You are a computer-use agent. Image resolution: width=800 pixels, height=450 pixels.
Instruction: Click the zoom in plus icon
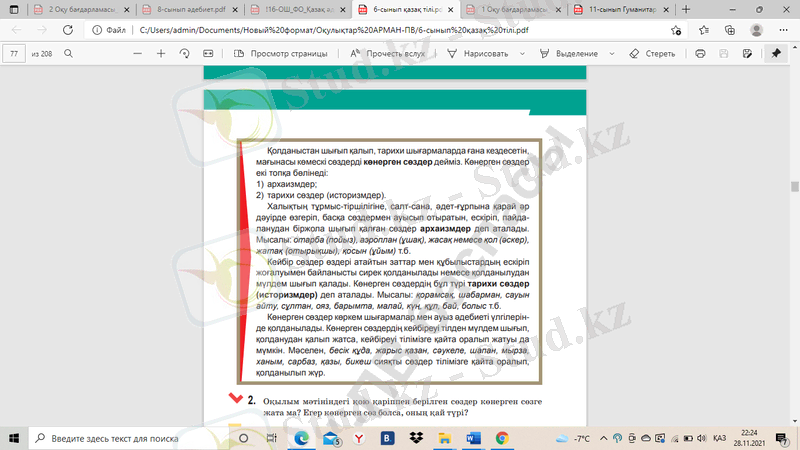click(161, 53)
